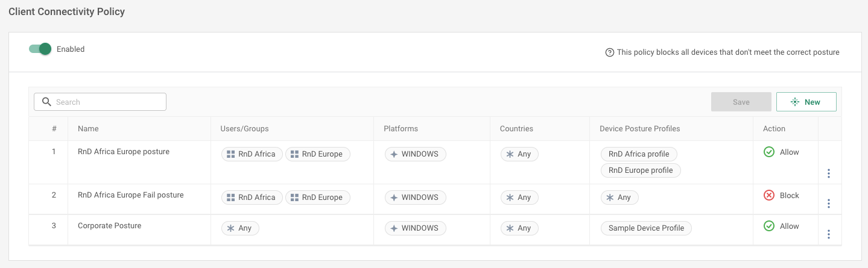The image size is (868, 268).
Task: Open options menu for row 2 Fail posture
Action: pos(829,204)
